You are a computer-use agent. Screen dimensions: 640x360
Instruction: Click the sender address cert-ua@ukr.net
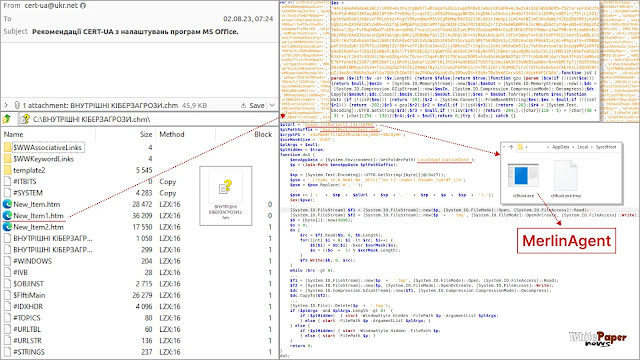(x=51, y=6)
